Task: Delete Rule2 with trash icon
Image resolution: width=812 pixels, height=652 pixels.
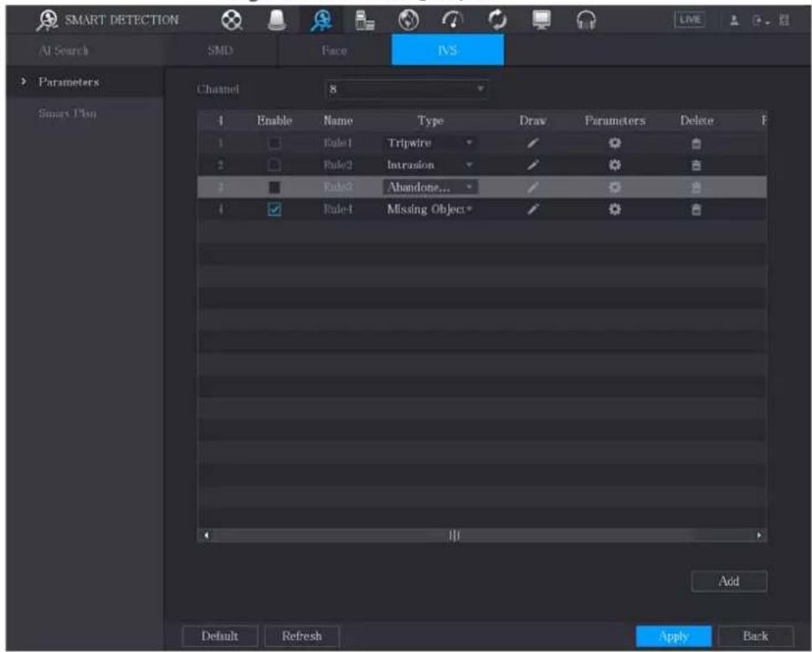Action: point(696,166)
